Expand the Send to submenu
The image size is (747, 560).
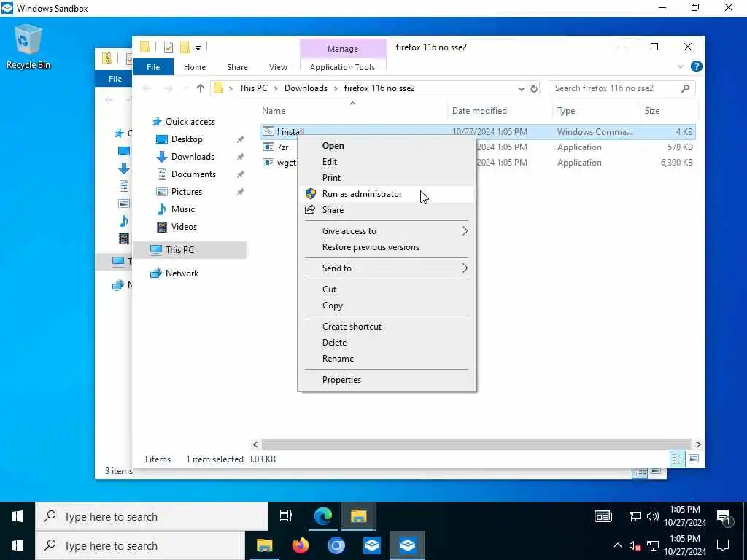coord(386,268)
